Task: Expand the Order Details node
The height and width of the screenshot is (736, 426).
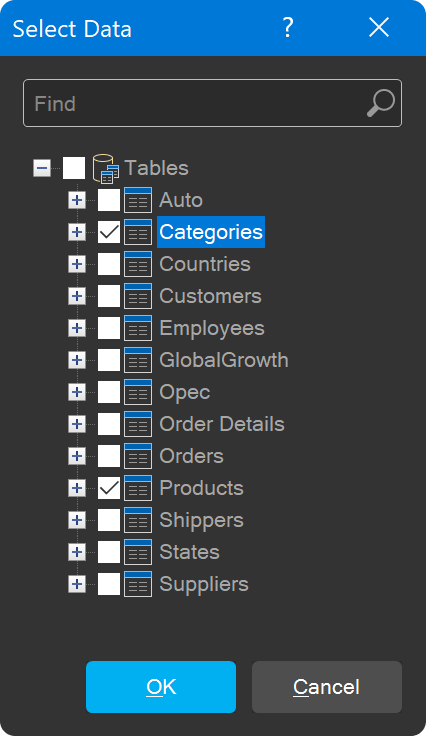Action: pyautogui.click(x=77, y=424)
